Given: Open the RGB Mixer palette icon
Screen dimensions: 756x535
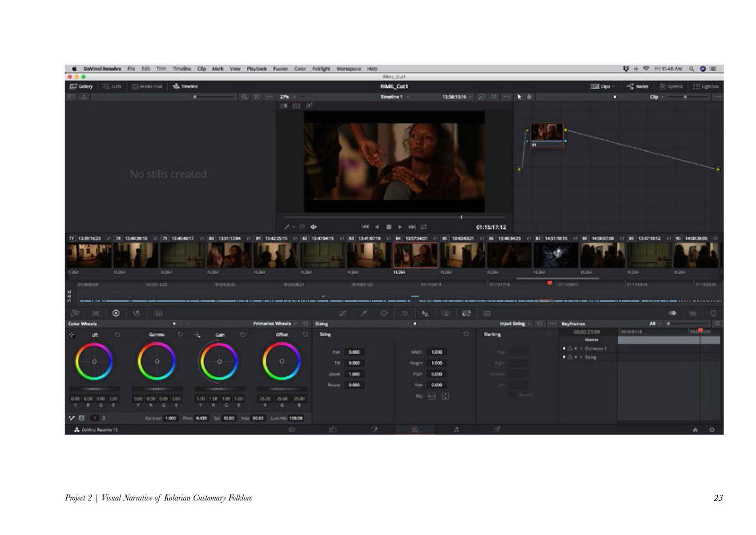Looking at the screenshot, I should 137,313.
